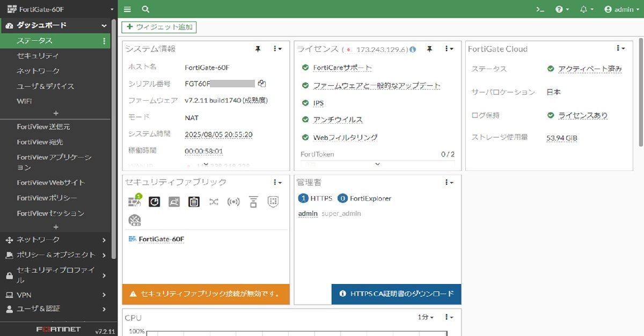Open the help question-mark menu
This screenshot has width=644, height=336.
pyautogui.click(x=562, y=9)
